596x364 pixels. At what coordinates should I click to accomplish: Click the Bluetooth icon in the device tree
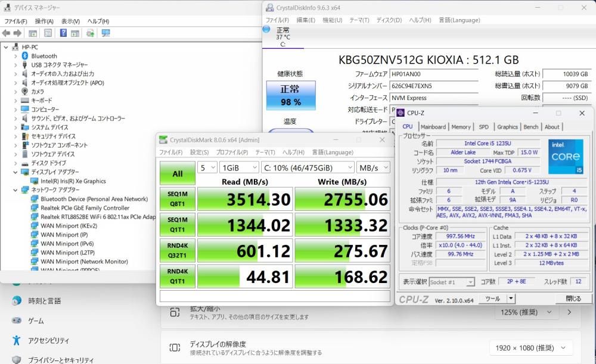[x=25, y=56]
